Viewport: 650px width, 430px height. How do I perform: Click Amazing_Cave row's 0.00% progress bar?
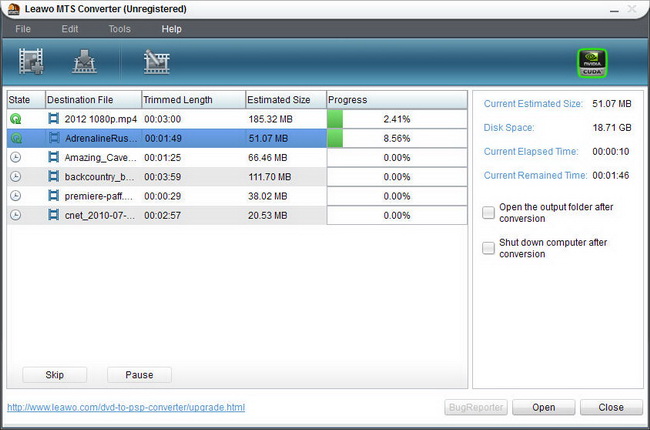[x=397, y=158]
